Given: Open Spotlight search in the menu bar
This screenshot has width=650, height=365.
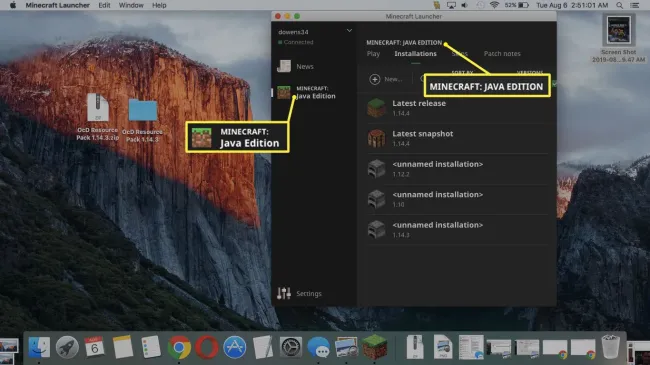Looking at the screenshot, I should 619,5.
